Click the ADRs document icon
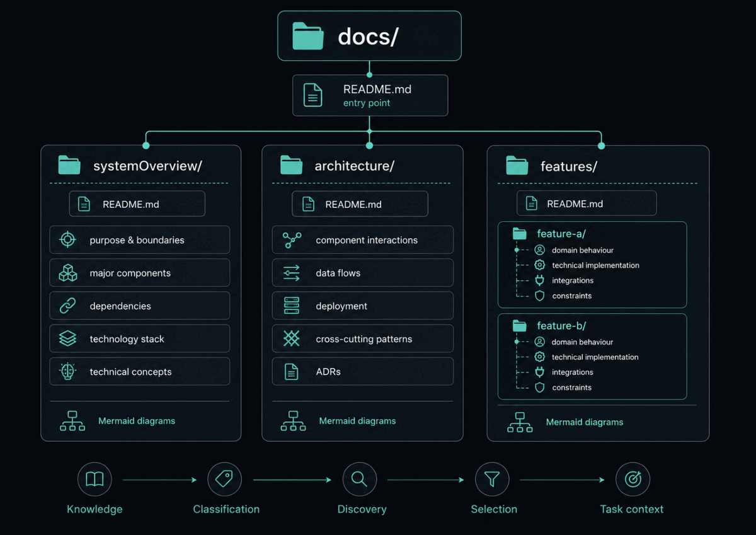The width and height of the screenshot is (756, 535). pos(291,372)
